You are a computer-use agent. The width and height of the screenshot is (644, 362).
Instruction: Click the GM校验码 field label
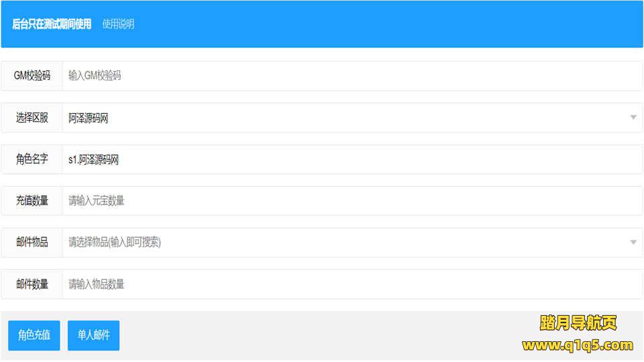(x=32, y=76)
